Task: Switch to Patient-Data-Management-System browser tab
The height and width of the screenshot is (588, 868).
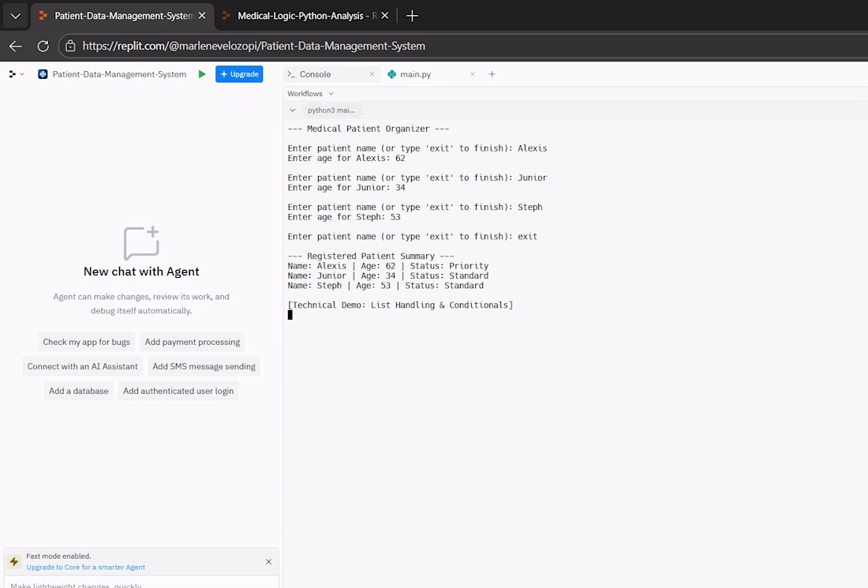Action: click(x=123, y=16)
